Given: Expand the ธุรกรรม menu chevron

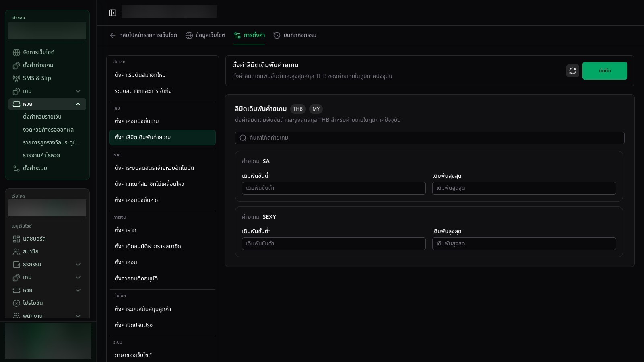Looking at the screenshot, I should [x=78, y=265].
